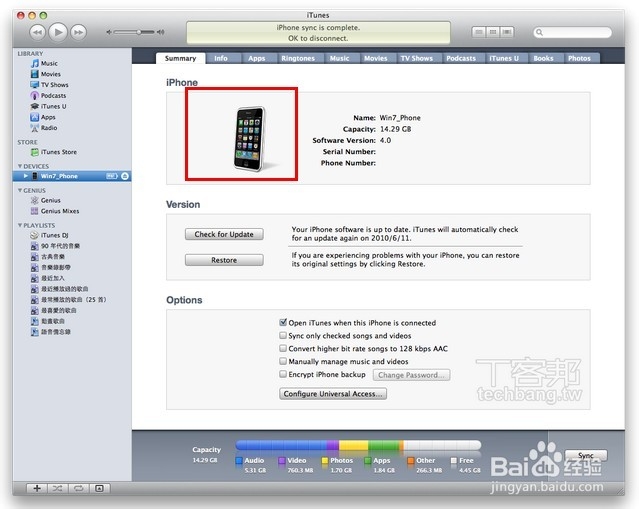Switch to the Music tab
Screen dimensions: 639x509
click(x=339, y=58)
